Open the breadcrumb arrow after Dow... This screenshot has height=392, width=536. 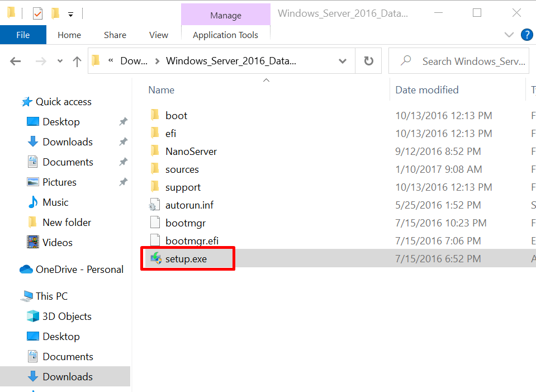pyautogui.click(x=157, y=61)
